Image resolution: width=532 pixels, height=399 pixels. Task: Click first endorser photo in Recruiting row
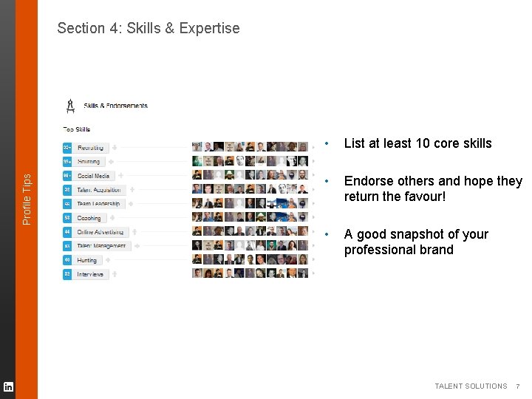197,147
